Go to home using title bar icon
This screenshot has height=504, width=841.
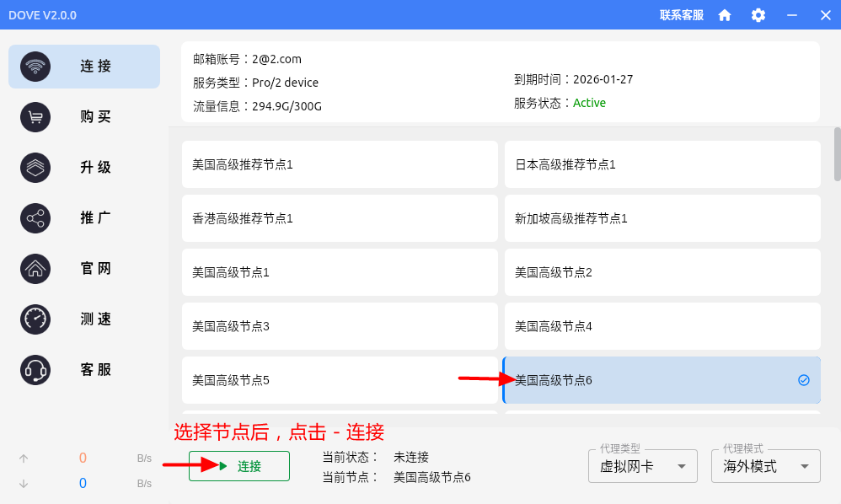pos(725,15)
